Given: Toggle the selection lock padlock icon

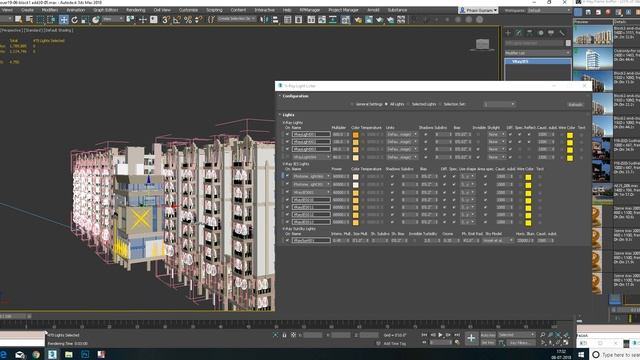Looking at the screenshot, I should (284, 335).
